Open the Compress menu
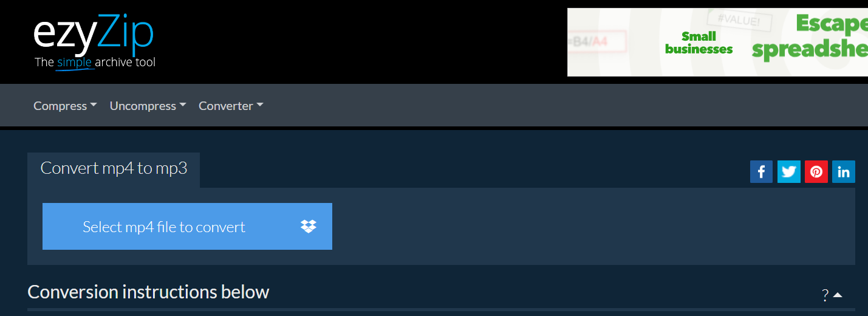Viewport: 868px width, 316px height. (x=65, y=106)
